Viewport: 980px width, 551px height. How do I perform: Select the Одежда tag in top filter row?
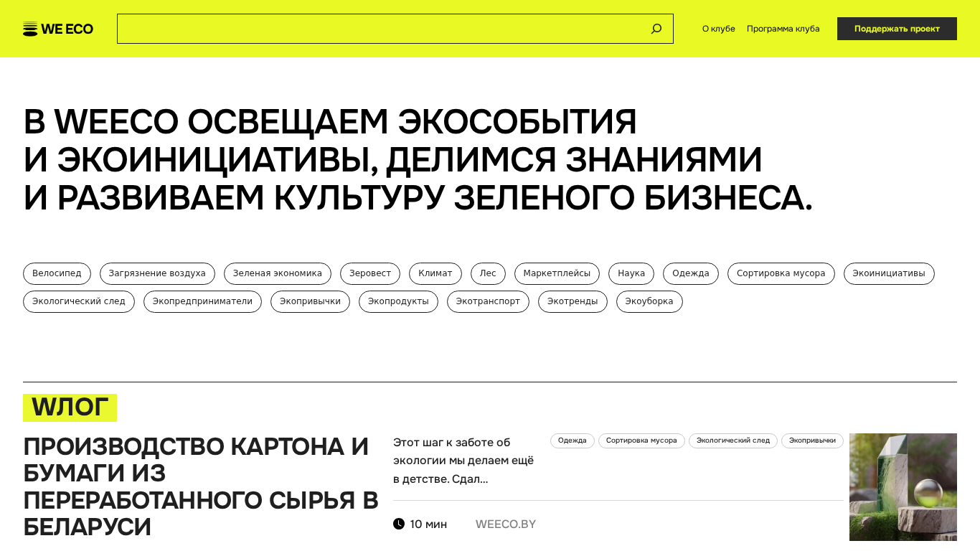point(691,273)
